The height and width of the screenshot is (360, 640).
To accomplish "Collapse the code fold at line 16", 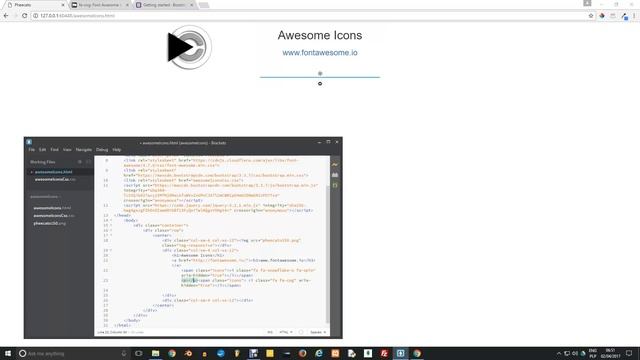I will point(111,231).
